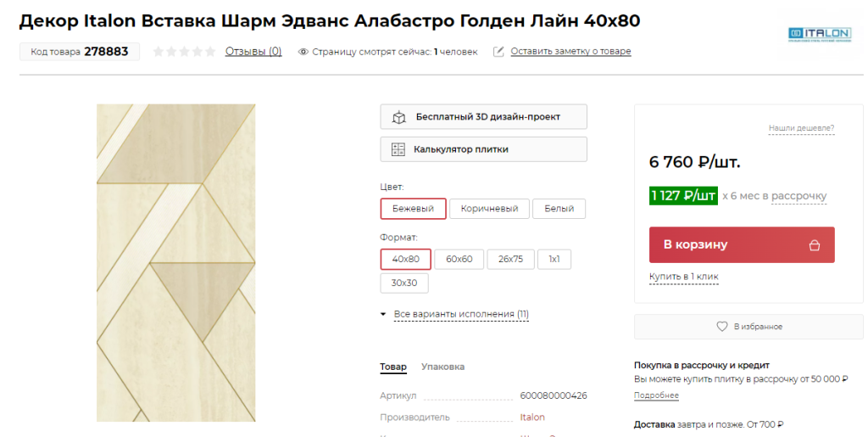Open Бесплатный 3D дизайн-проект

click(483, 117)
